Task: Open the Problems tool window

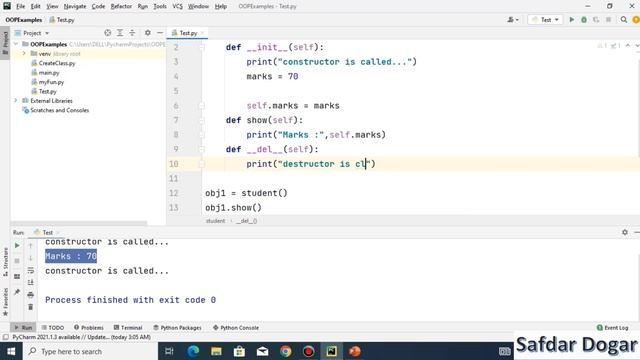Action: point(89,327)
